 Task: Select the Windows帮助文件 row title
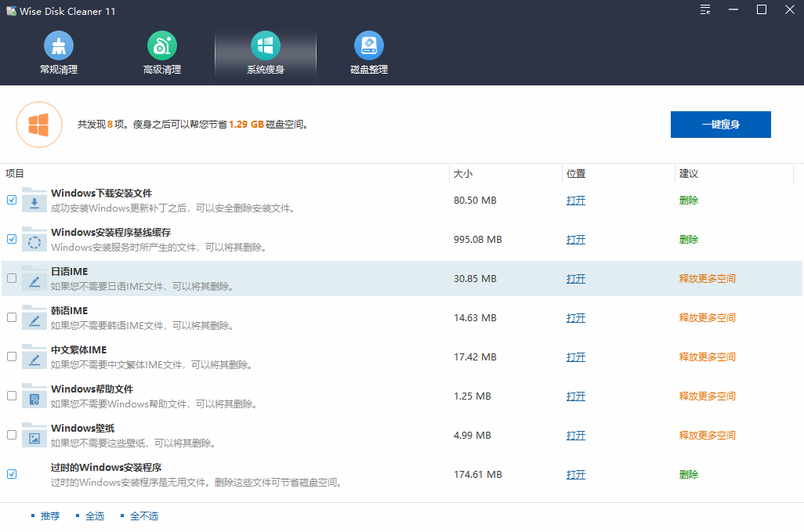tap(92, 389)
